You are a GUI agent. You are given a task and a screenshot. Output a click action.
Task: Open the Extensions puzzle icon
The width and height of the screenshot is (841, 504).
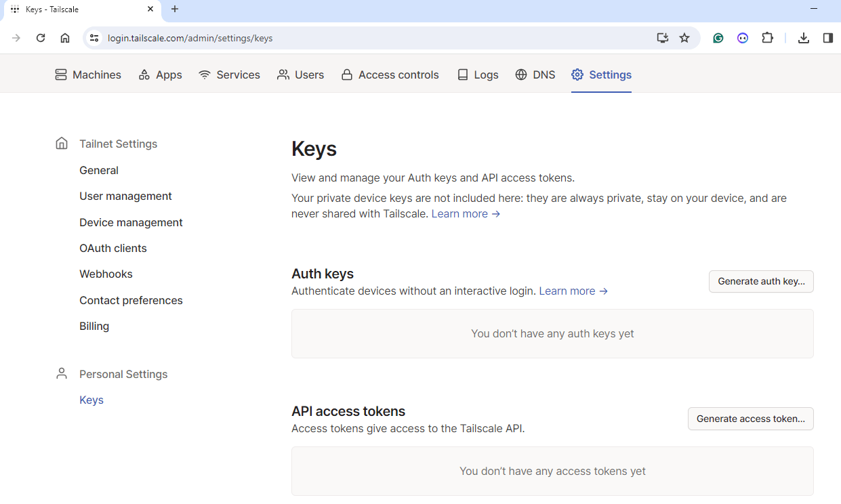pyautogui.click(x=767, y=38)
